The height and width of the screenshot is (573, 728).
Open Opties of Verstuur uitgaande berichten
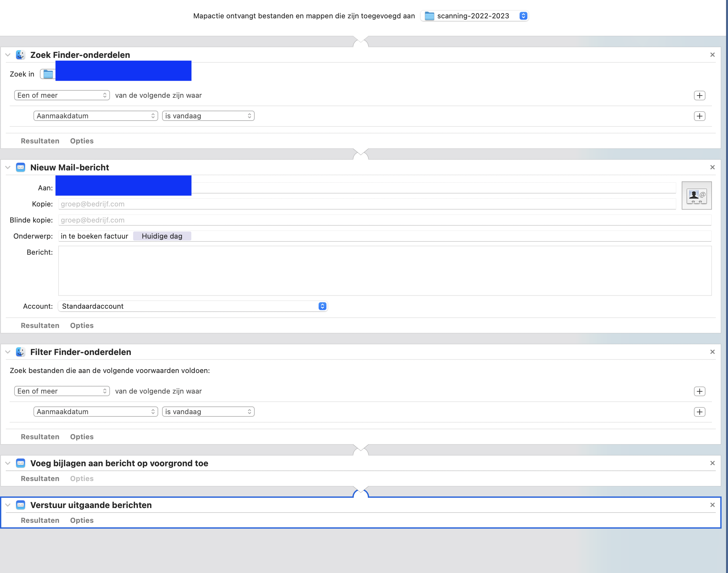coord(82,520)
